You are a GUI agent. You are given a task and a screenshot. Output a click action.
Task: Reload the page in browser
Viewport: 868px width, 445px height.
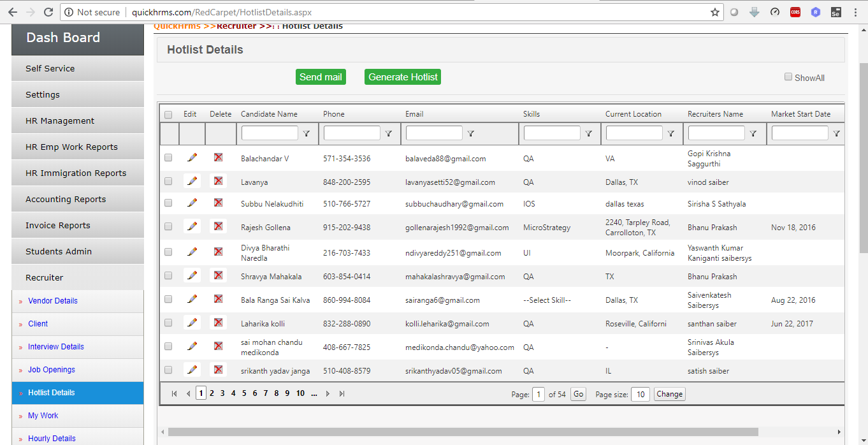click(x=48, y=12)
